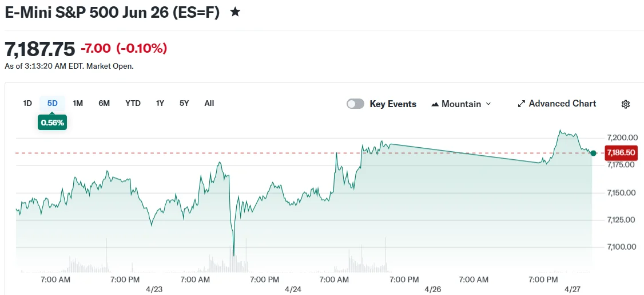The width and height of the screenshot is (644, 295).
Task: Toggle the Key Events switch
Action: click(x=355, y=104)
